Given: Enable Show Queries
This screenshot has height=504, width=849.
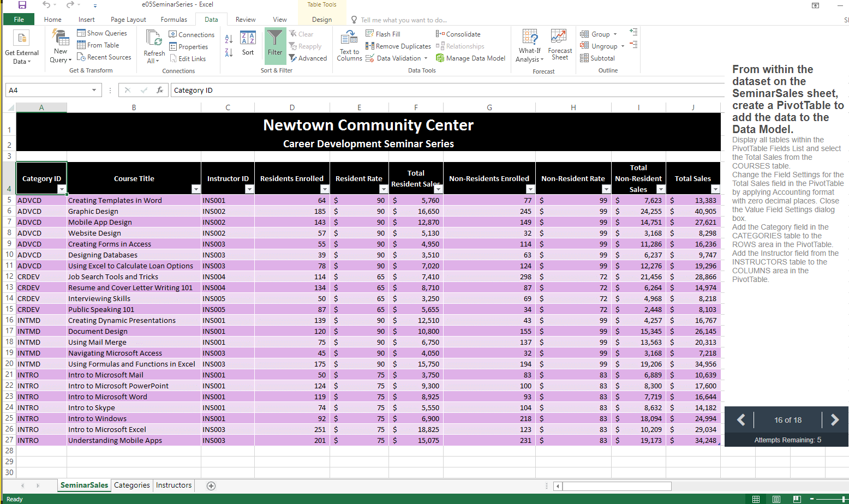Looking at the screenshot, I should tap(103, 33).
